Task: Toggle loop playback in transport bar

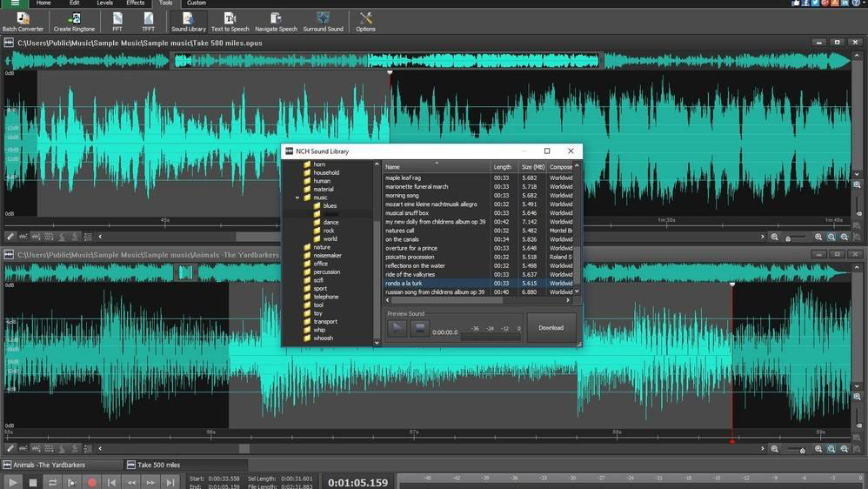Action: [x=52, y=482]
